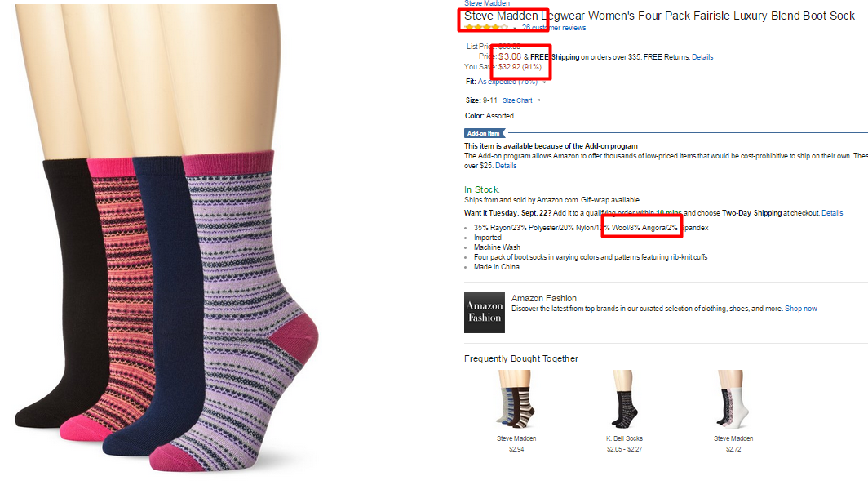Image resolution: width=868 pixels, height=494 pixels.
Task: Click the product title heading
Action: pos(659,16)
